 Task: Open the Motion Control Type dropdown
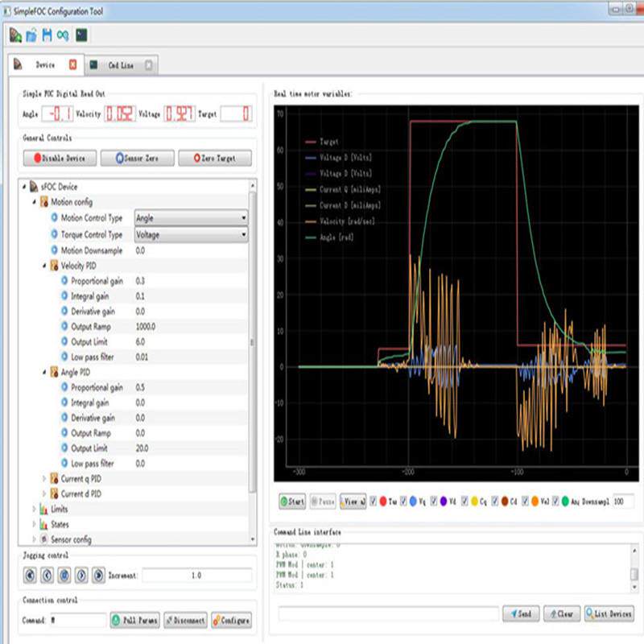pyautogui.click(x=190, y=218)
